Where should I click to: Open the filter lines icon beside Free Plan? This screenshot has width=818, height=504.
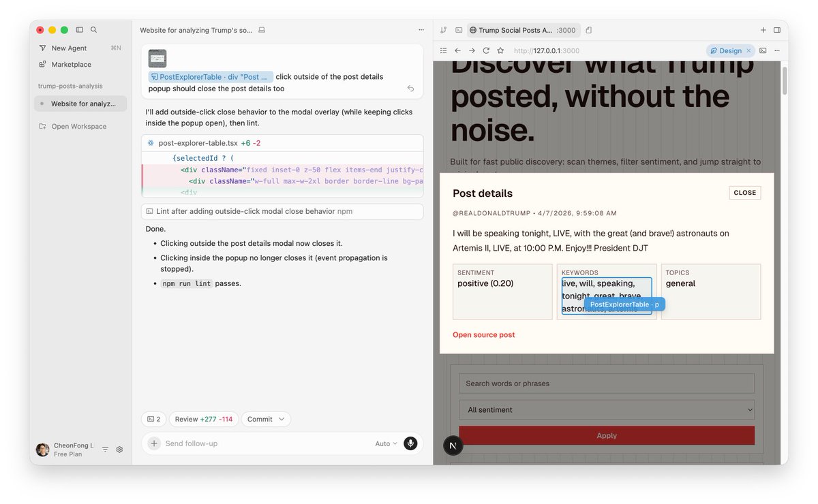[105, 450]
